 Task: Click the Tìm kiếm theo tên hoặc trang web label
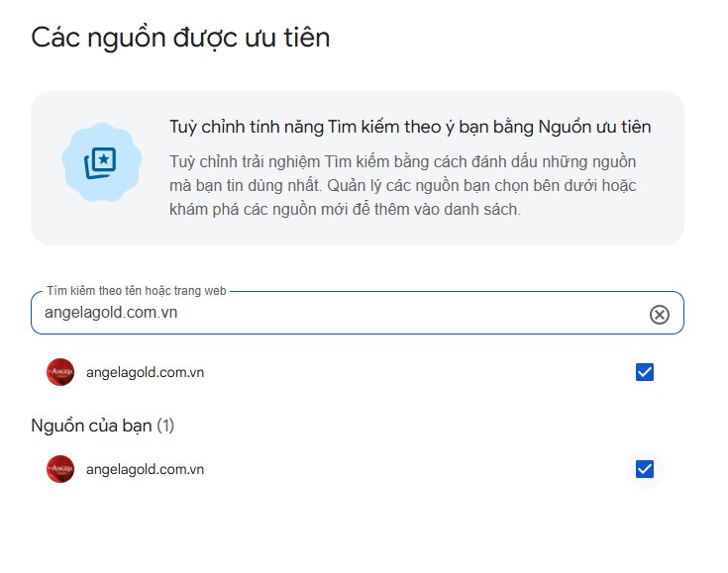137,291
